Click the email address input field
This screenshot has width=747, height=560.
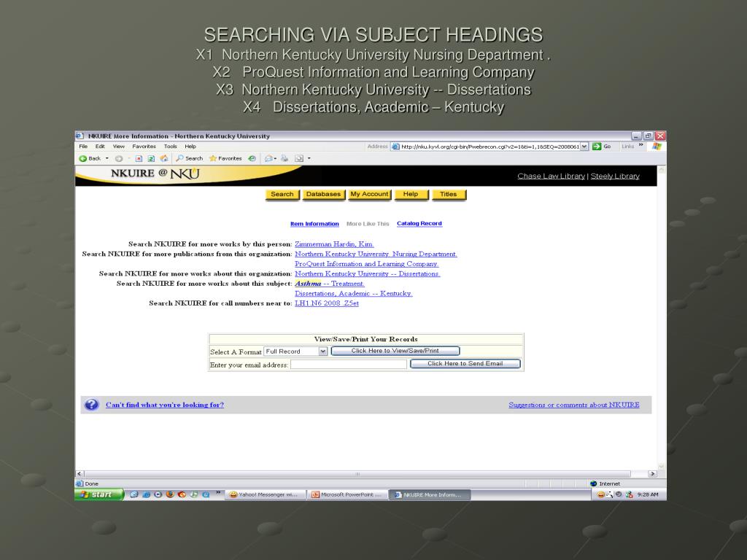[x=348, y=365]
